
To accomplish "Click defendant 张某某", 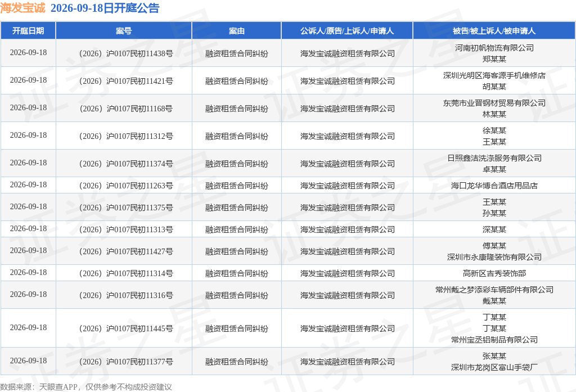I will pos(494,356).
